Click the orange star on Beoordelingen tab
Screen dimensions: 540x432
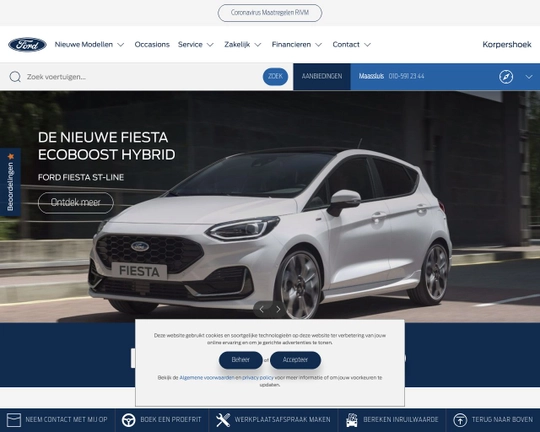pyautogui.click(x=11, y=156)
